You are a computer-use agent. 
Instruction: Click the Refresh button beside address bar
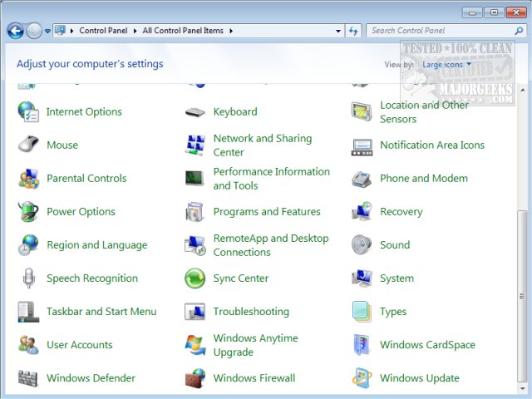point(353,31)
